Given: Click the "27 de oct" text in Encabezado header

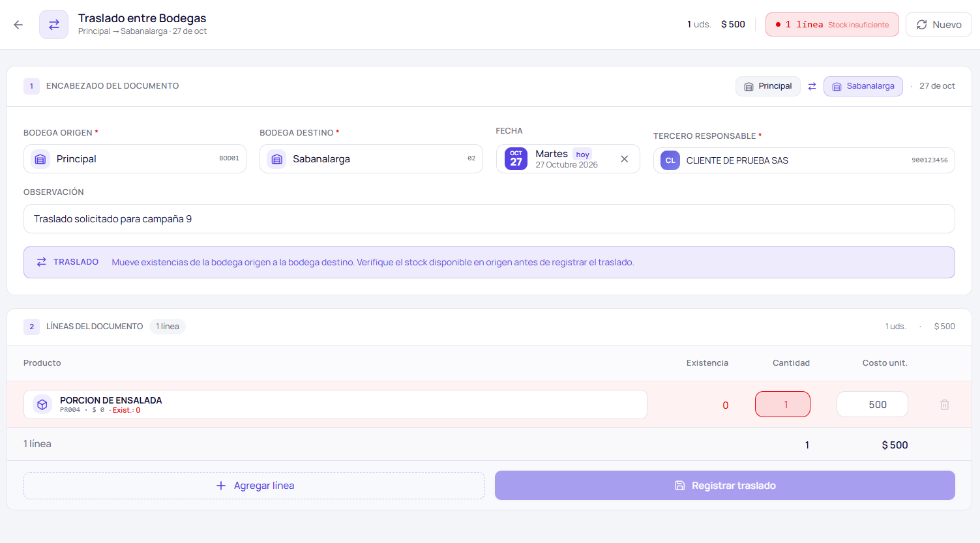Looking at the screenshot, I should 937,86.
